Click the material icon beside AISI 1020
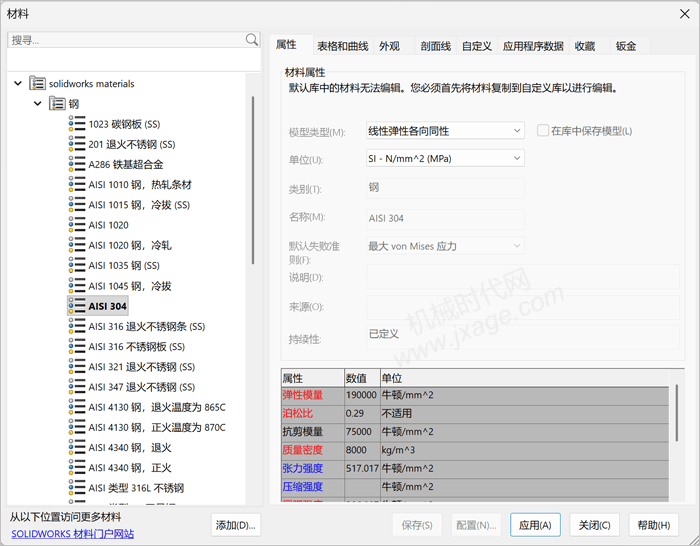700x546 pixels. tap(77, 225)
